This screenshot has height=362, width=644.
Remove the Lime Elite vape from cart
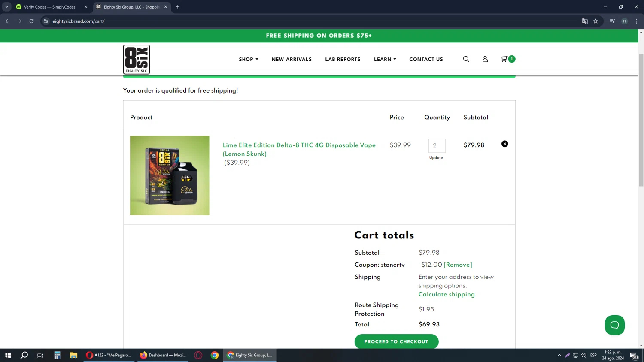tap(505, 144)
